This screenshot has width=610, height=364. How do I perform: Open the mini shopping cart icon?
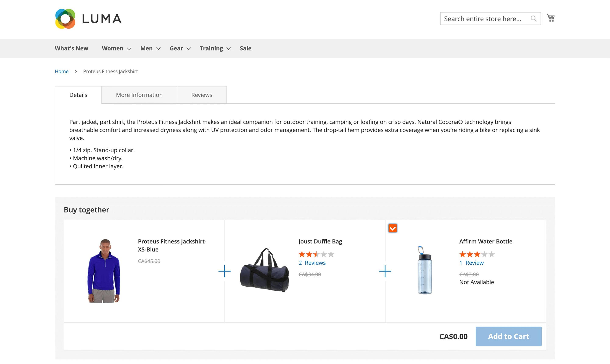point(550,18)
